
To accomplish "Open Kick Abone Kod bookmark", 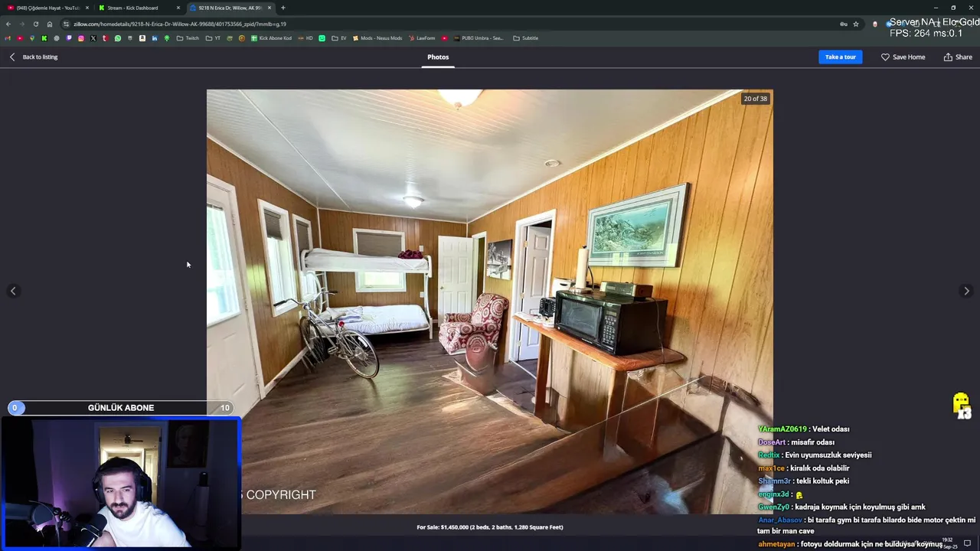I will coord(272,37).
